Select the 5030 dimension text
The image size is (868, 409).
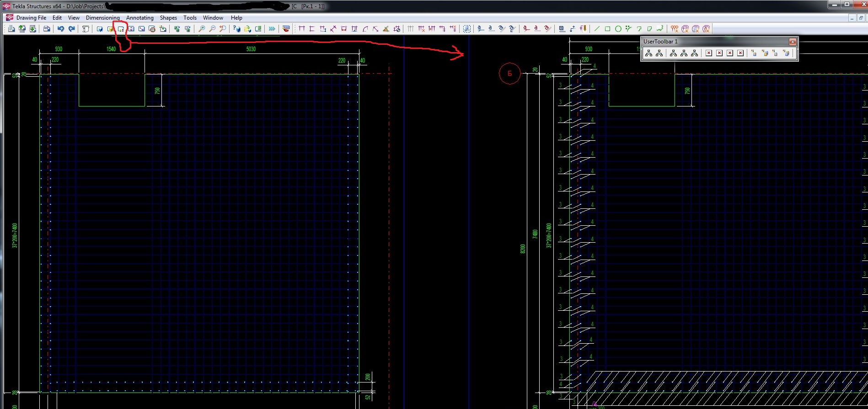click(x=251, y=49)
